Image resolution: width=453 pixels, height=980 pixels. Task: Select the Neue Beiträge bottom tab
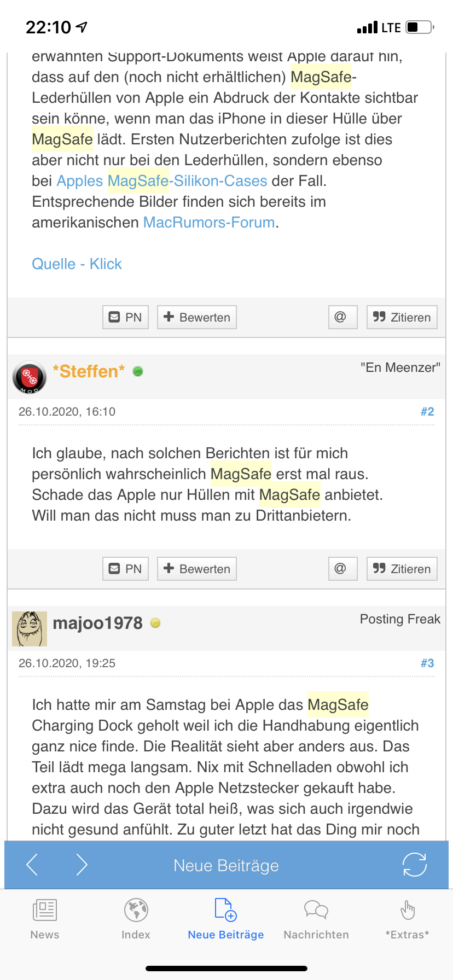pos(226,920)
